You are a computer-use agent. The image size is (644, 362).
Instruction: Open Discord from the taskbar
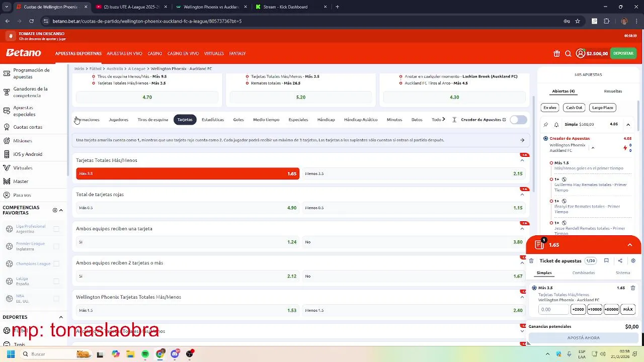coord(175,354)
